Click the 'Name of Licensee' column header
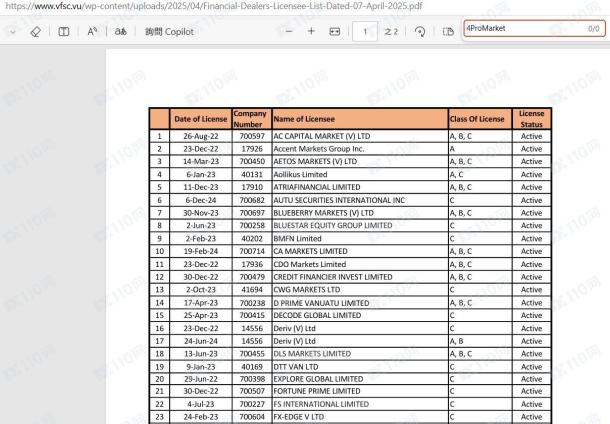The image size is (610, 424). tap(360, 119)
